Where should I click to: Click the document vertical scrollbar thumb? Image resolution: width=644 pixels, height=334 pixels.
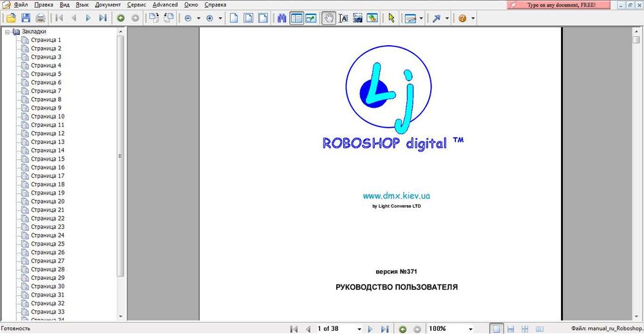[x=636, y=39]
